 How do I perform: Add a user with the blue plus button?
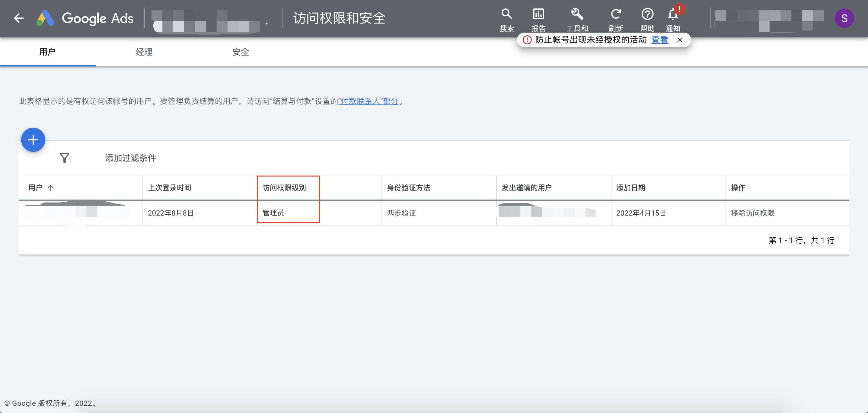coord(33,139)
